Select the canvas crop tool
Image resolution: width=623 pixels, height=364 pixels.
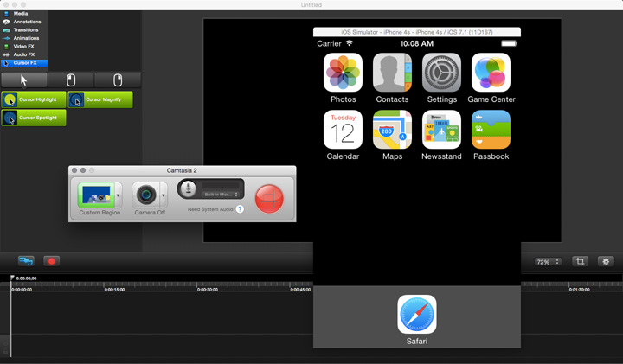coord(580,261)
